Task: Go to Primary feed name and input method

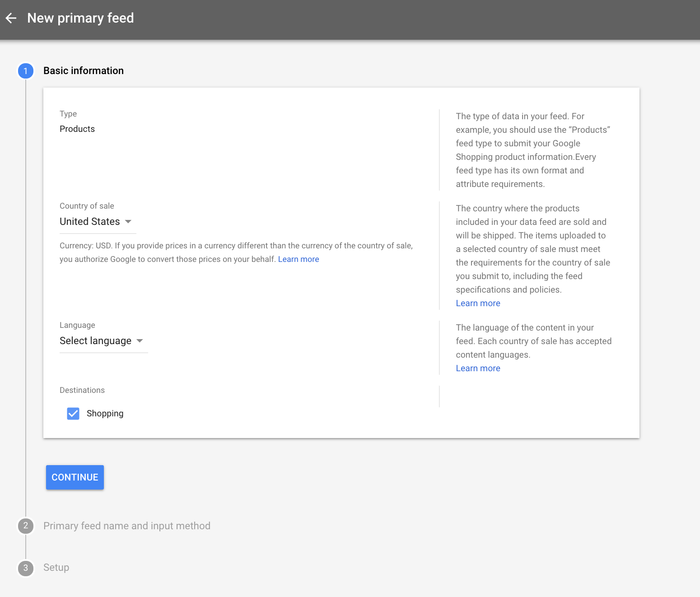Action: coord(127,526)
